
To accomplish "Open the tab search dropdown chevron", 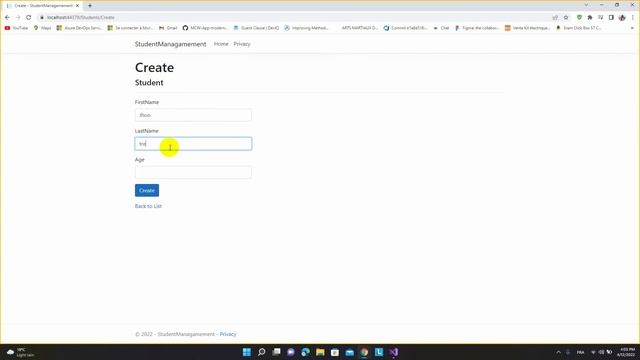I will click(586, 5).
